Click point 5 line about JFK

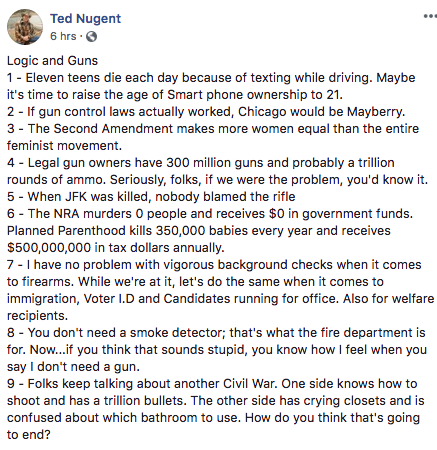tap(151, 197)
